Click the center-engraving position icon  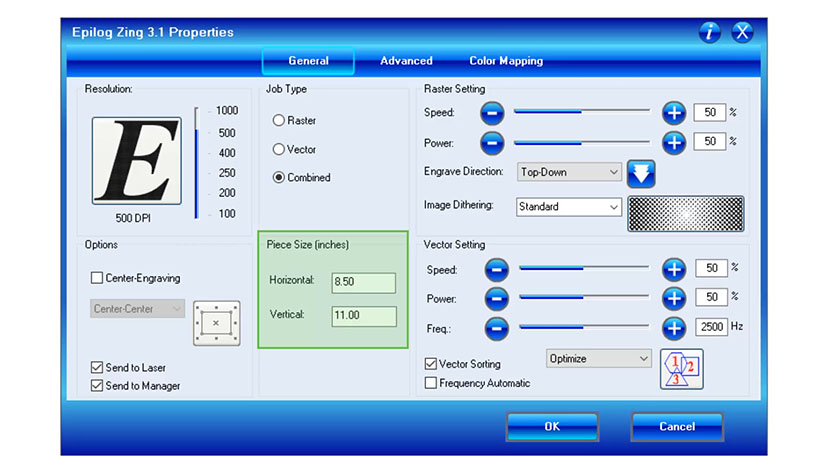(x=215, y=322)
